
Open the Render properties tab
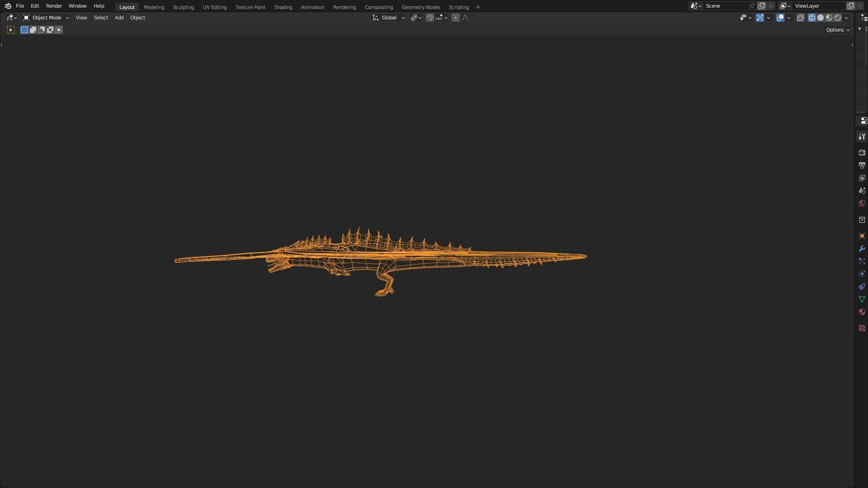point(862,153)
